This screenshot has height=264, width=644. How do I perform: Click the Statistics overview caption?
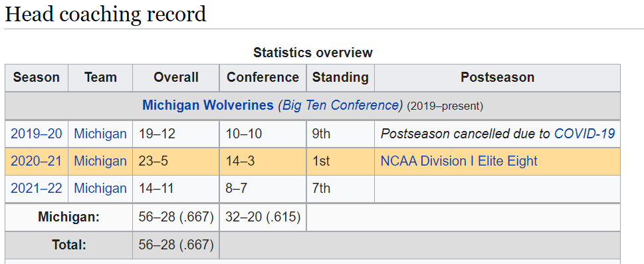(313, 53)
